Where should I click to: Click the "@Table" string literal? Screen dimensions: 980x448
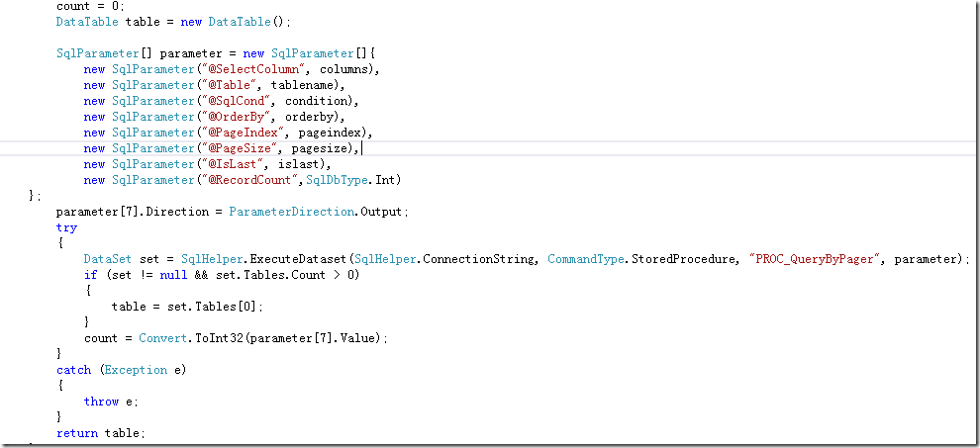(x=229, y=85)
